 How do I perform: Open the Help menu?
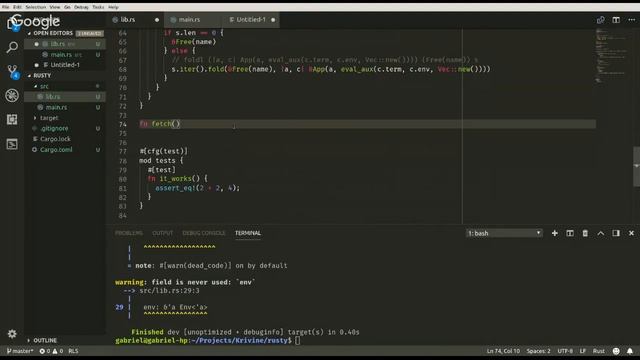(113, 7)
